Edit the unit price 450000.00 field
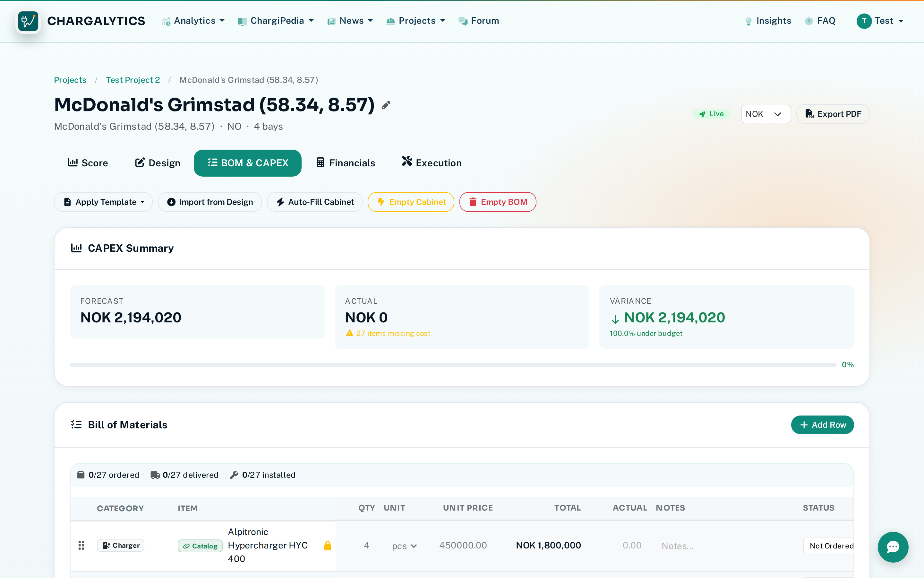 [463, 546]
